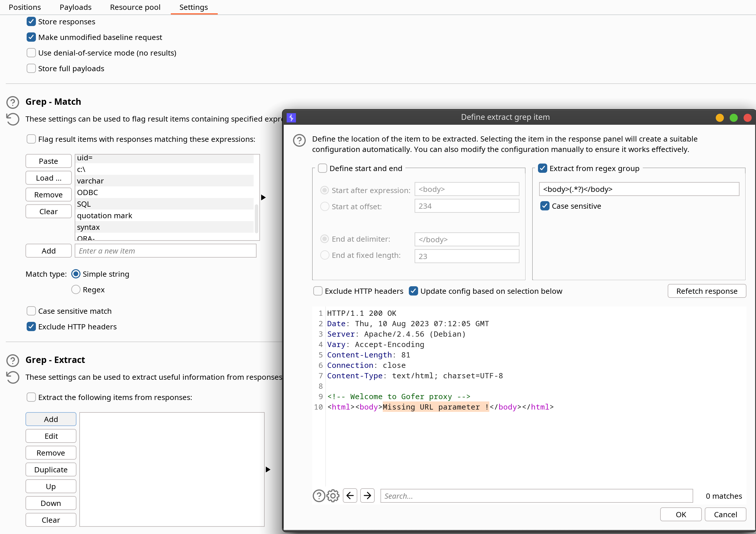Uncheck Extract from regex group
The image size is (756, 534).
pyautogui.click(x=542, y=168)
